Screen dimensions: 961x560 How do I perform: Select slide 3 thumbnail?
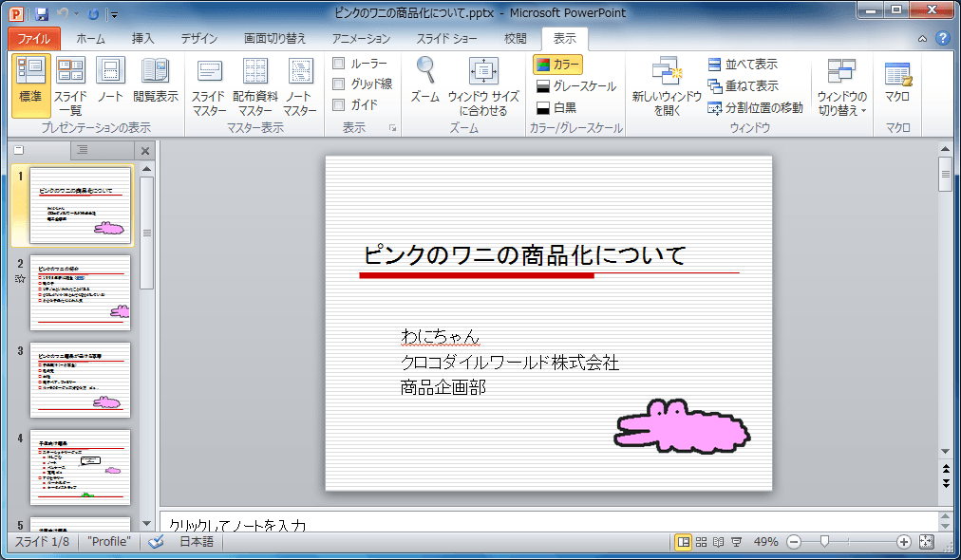click(81, 380)
